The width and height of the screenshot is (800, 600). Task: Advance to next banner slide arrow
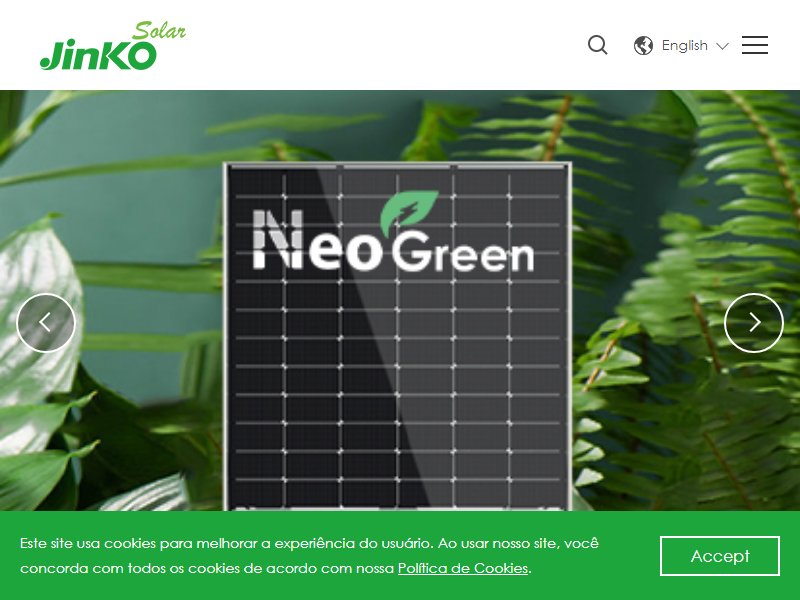pos(754,323)
